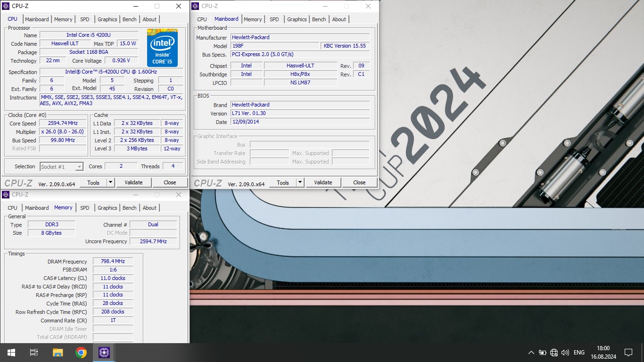Click Validate button in CPU window
This screenshot has height=362, width=644.
pos(133,182)
